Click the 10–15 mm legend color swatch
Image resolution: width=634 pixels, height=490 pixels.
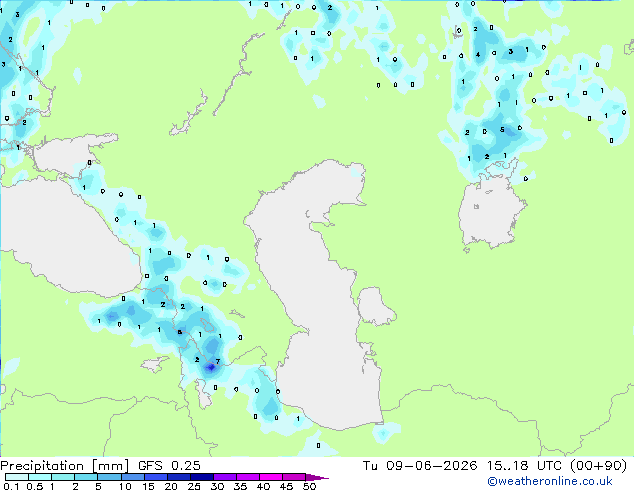133,477
